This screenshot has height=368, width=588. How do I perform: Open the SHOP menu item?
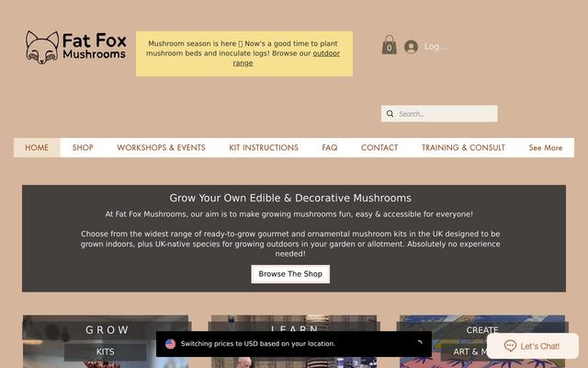coord(83,147)
